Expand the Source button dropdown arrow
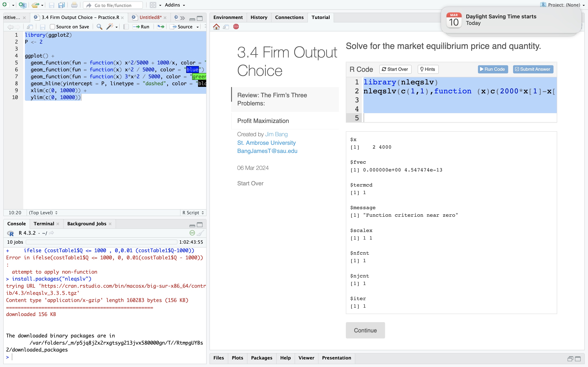This screenshot has width=588, height=367. pyautogui.click(x=198, y=27)
